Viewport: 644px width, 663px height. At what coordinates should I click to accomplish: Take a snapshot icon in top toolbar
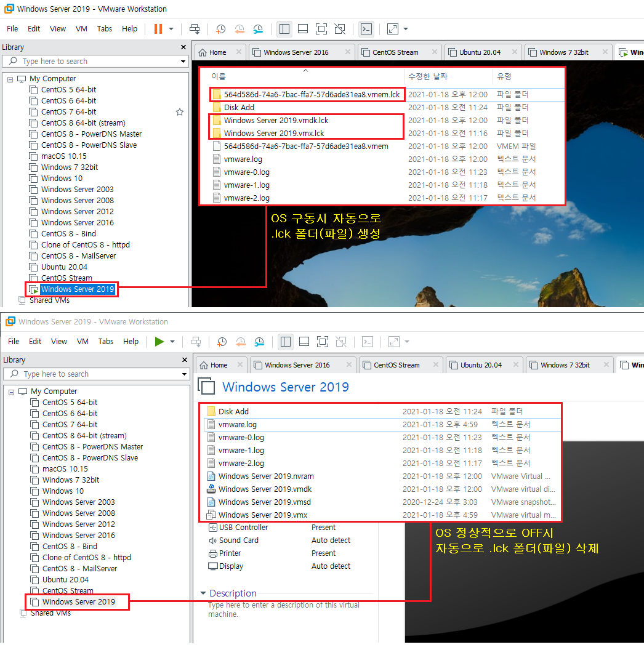tap(221, 29)
